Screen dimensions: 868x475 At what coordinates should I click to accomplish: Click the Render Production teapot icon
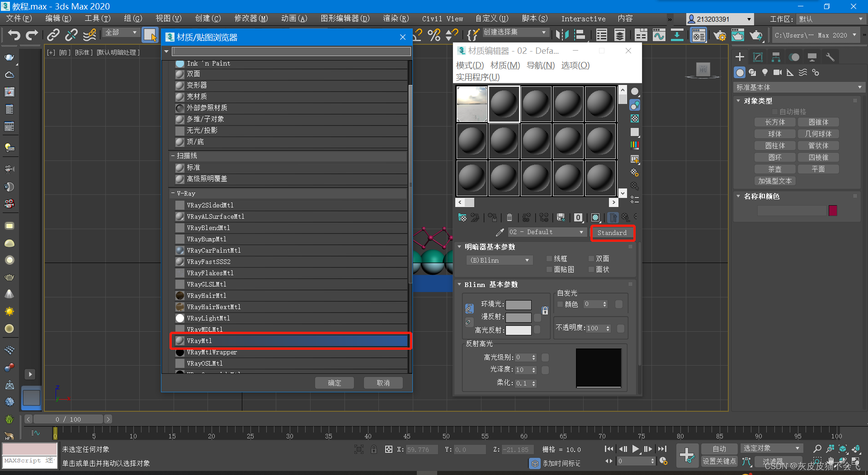pos(756,35)
